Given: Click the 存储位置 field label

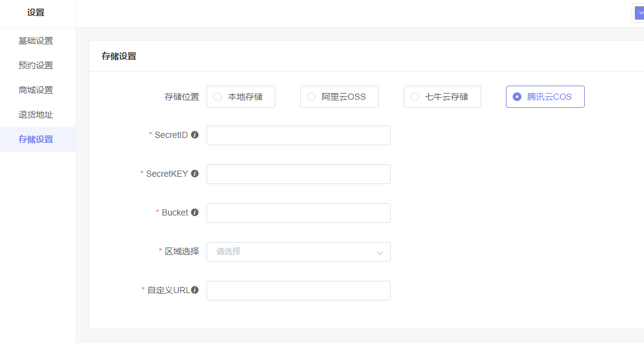Looking at the screenshot, I should pos(182,97).
